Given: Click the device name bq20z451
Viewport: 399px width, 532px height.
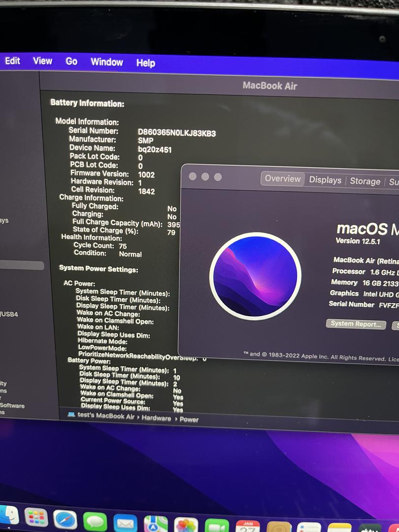Looking at the screenshot, I should point(155,149).
